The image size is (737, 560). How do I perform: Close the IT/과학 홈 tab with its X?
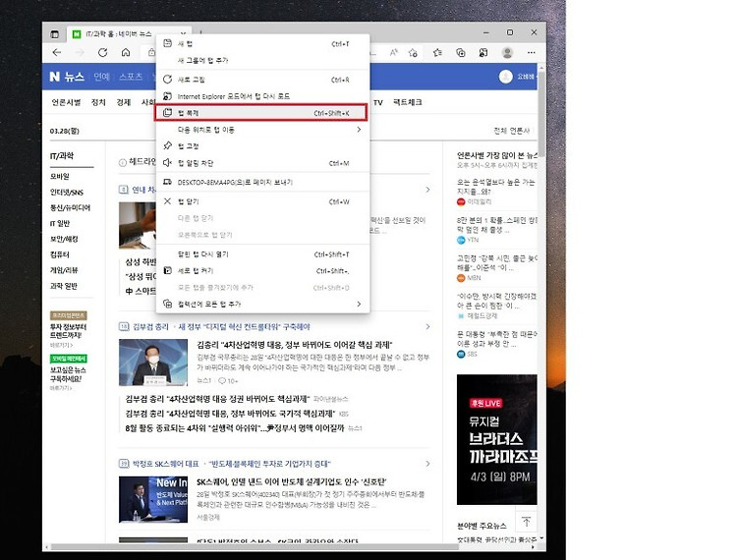(184, 33)
